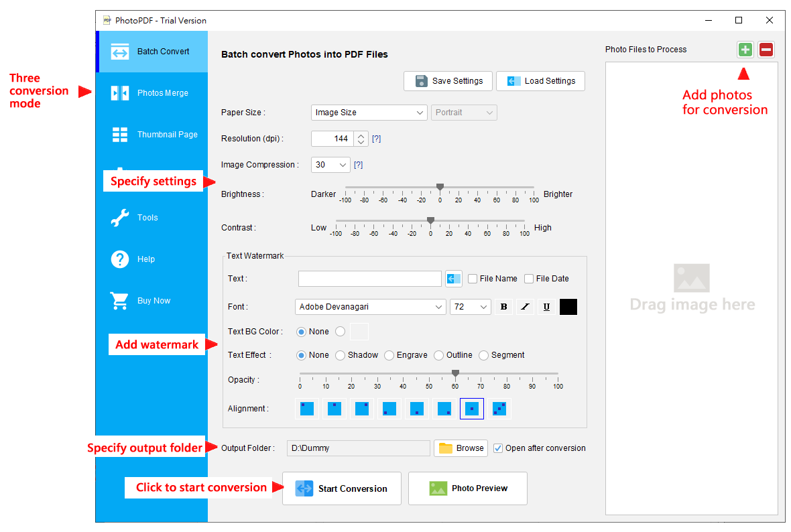Screen dimensions: 791x532
Task: Go to Buy Now page
Action: coord(152,301)
